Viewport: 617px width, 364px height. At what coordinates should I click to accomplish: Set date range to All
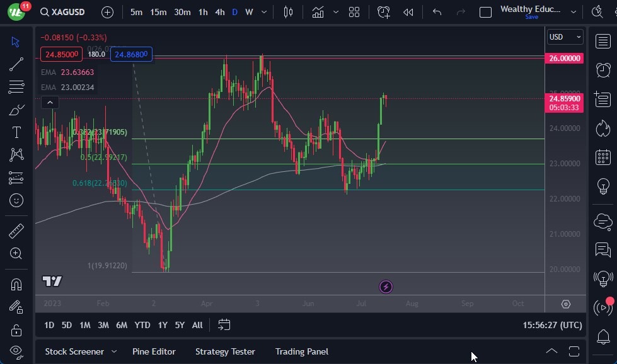(x=197, y=325)
